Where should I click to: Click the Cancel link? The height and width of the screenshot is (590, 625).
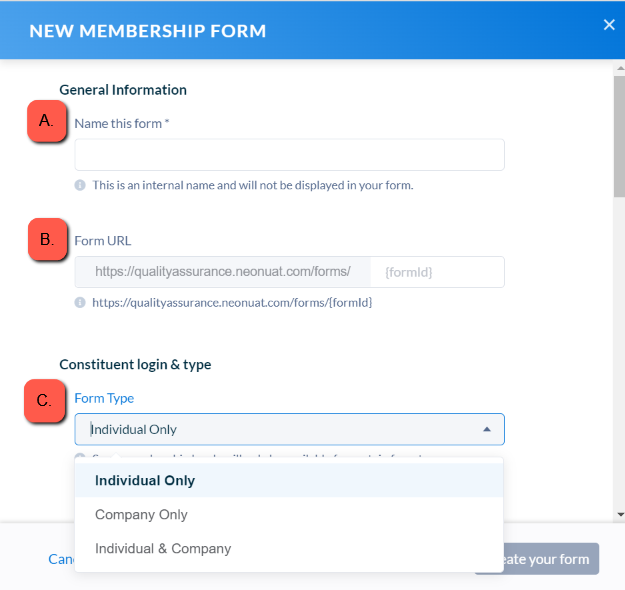(x=61, y=559)
